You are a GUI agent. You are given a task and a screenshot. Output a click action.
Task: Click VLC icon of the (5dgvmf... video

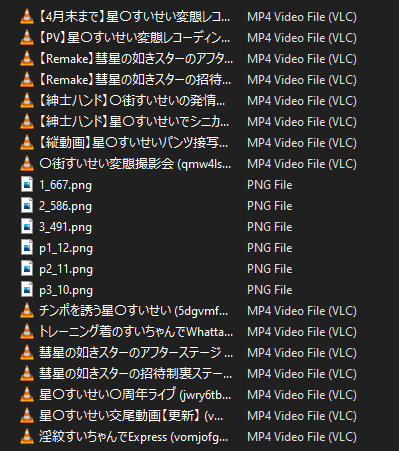tap(27, 311)
